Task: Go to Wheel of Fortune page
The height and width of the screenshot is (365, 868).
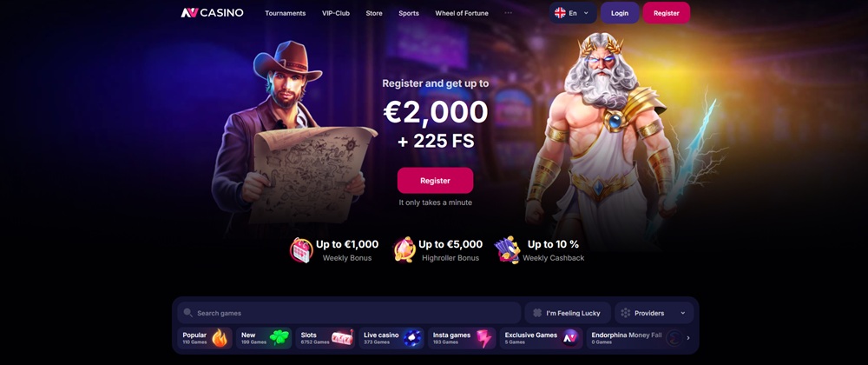Action: pyautogui.click(x=462, y=13)
